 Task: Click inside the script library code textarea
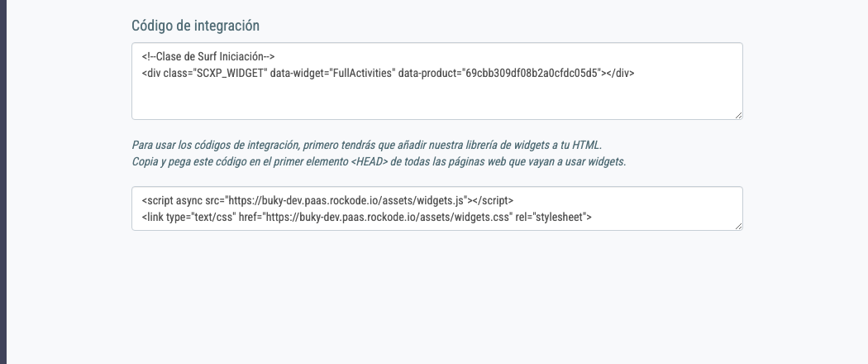click(436, 208)
